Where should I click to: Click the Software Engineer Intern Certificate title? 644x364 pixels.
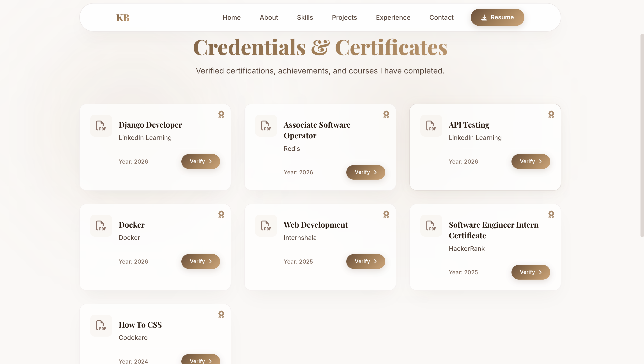[x=494, y=230]
